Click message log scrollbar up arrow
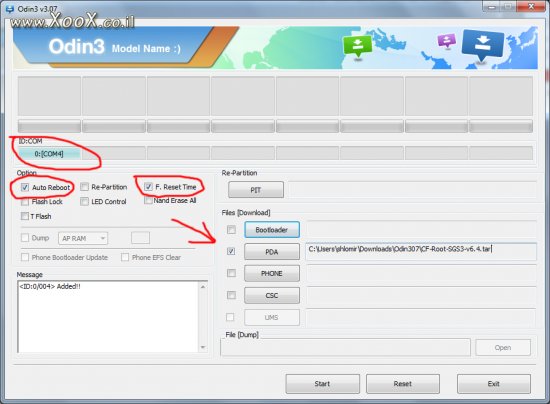Screen dimensions: 550x404 (x=203, y=287)
